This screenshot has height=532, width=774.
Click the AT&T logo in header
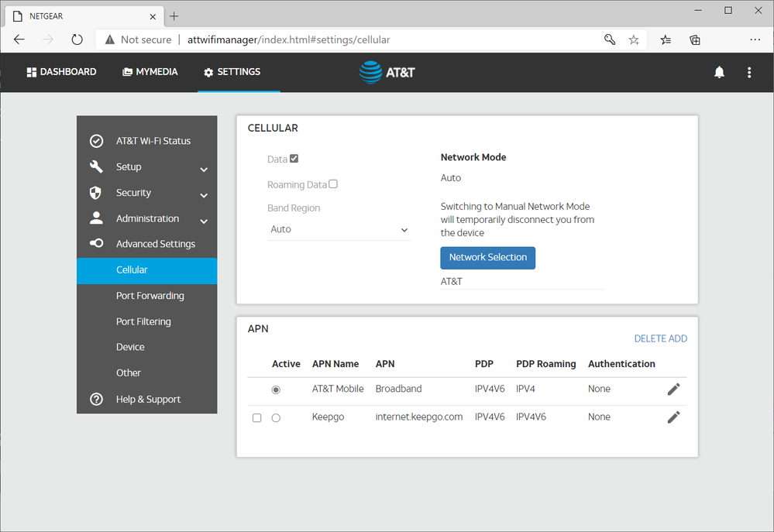[x=387, y=72]
